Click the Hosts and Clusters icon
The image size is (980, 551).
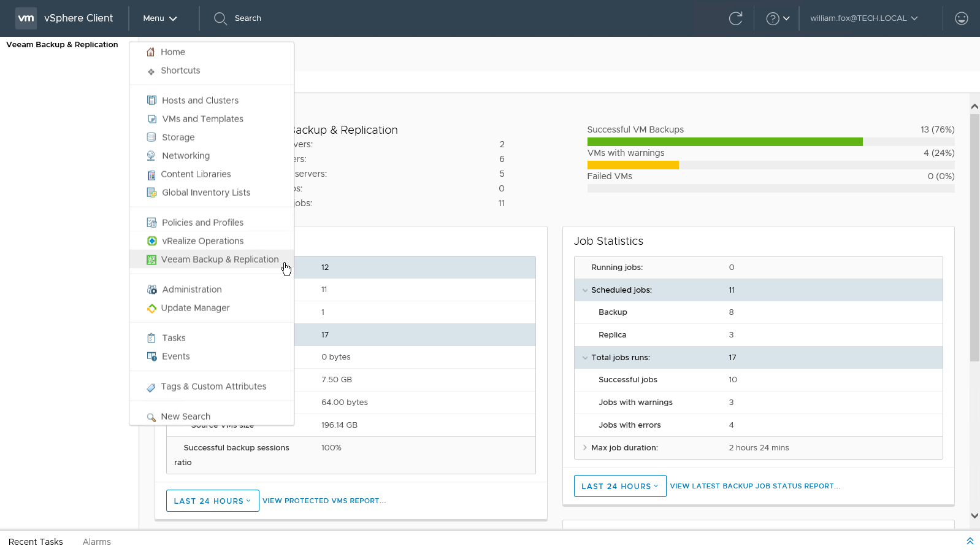tap(151, 100)
